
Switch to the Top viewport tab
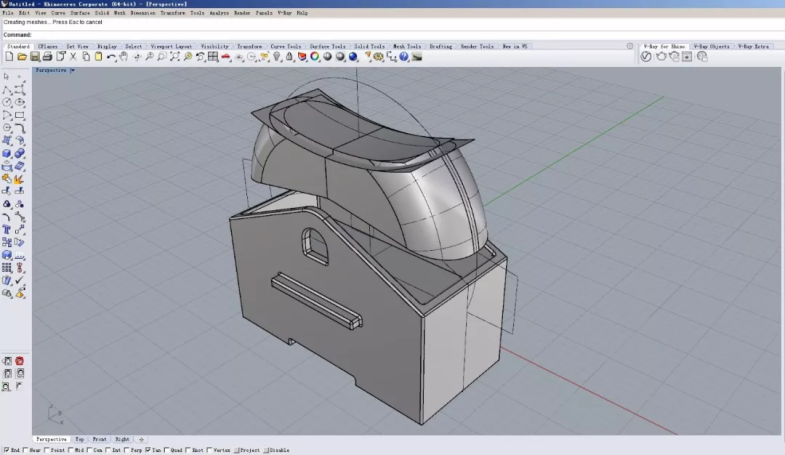point(80,439)
